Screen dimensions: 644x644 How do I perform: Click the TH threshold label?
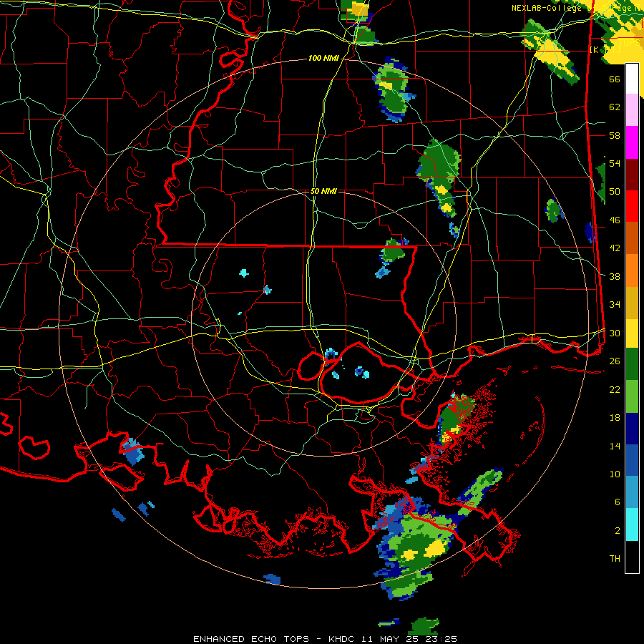(x=615, y=558)
